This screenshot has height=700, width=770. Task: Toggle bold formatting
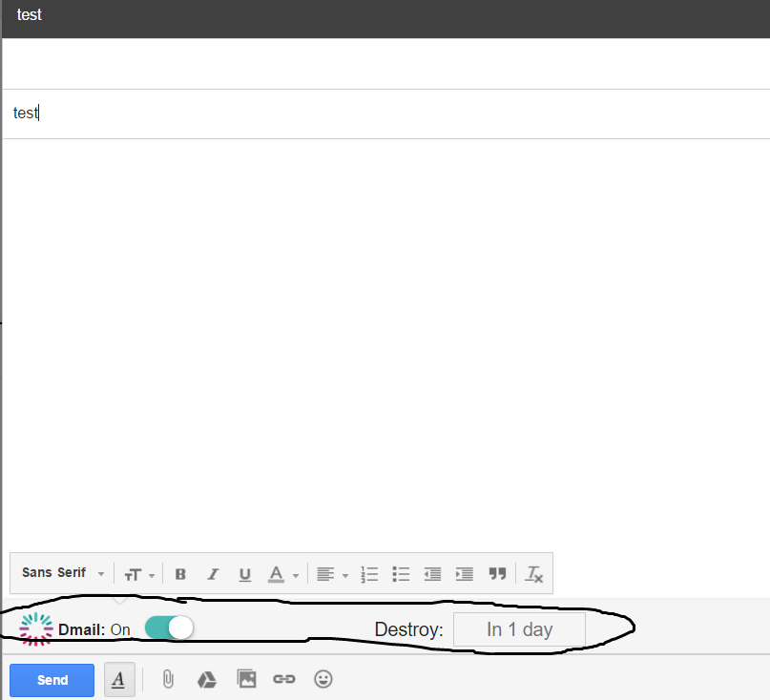click(180, 574)
